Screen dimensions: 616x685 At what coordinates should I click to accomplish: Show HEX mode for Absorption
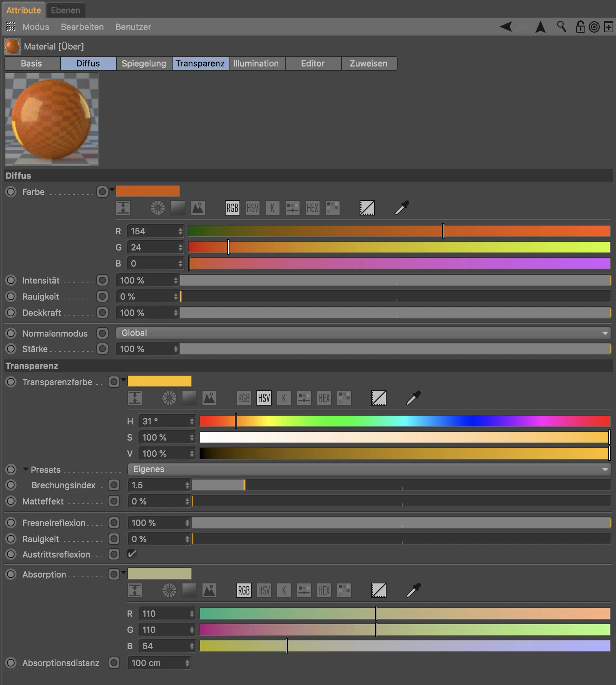324,590
